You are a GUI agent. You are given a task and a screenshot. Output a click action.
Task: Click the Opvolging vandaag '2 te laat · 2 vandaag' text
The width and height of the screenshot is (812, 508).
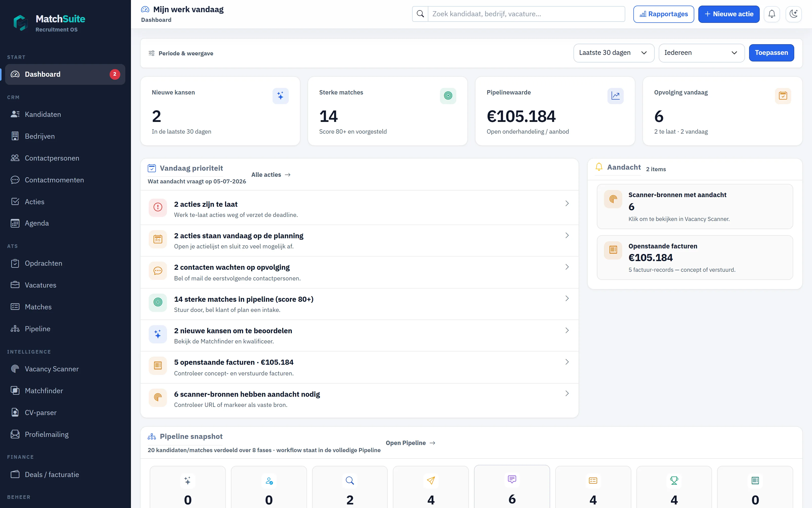coord(681,132)
